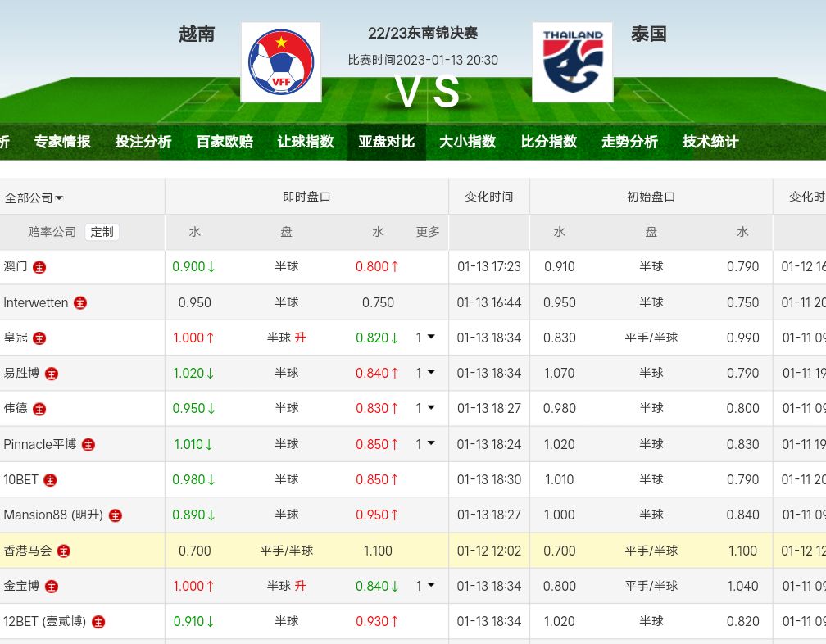Expand more odds for 伟德 row

click(425, 408)
